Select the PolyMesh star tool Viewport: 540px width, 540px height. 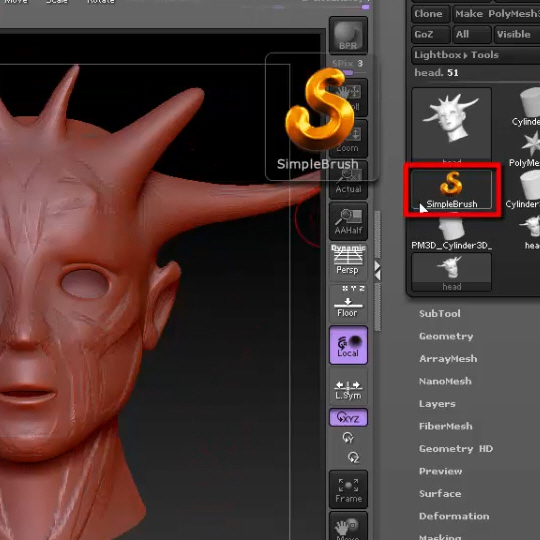(526, 149)
